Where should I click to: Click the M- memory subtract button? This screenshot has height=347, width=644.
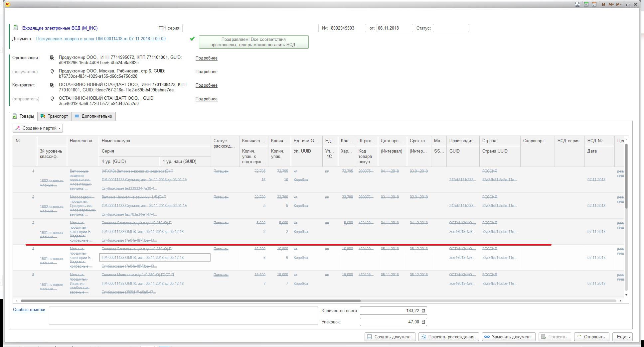(x=619, y=4)
